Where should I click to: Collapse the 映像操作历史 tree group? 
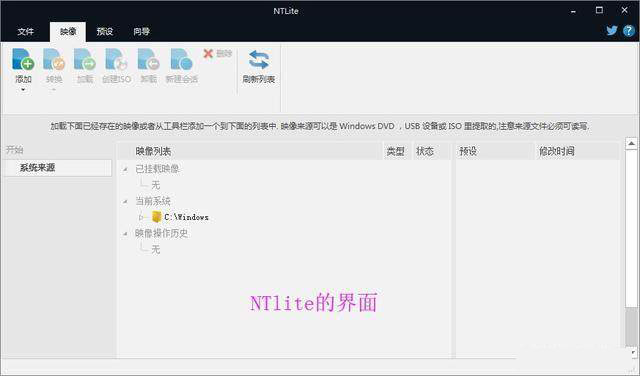click(x=125, y=234)
